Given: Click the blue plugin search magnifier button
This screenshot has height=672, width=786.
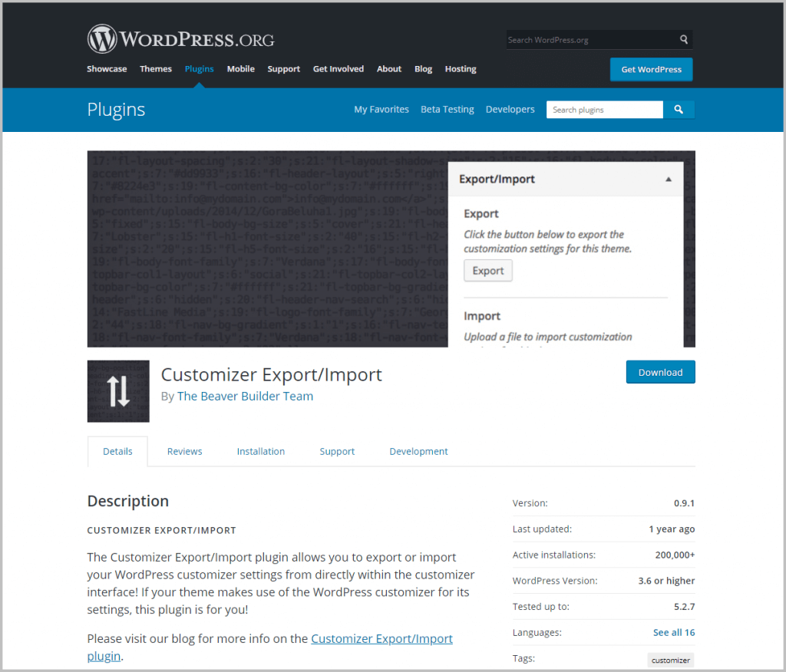Looking at the screenshot, I should [679, 109].
